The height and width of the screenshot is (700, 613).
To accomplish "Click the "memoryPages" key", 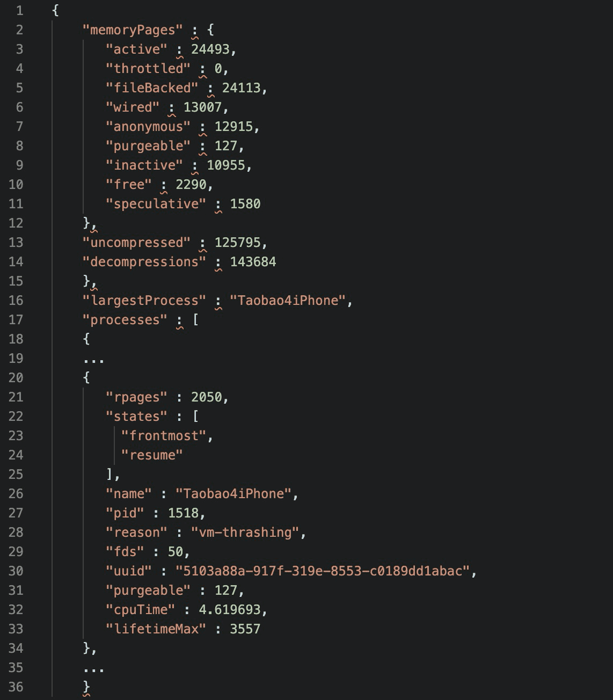I will [133, 30].
